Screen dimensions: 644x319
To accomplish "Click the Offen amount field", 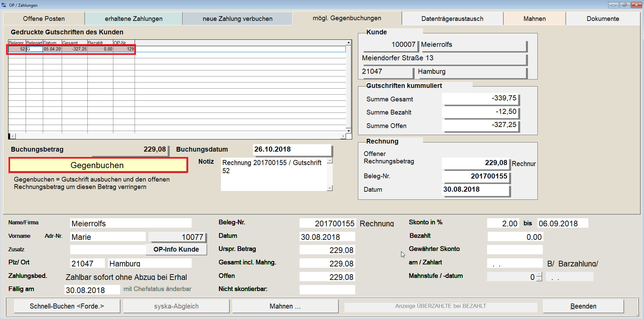I will 327,277.
